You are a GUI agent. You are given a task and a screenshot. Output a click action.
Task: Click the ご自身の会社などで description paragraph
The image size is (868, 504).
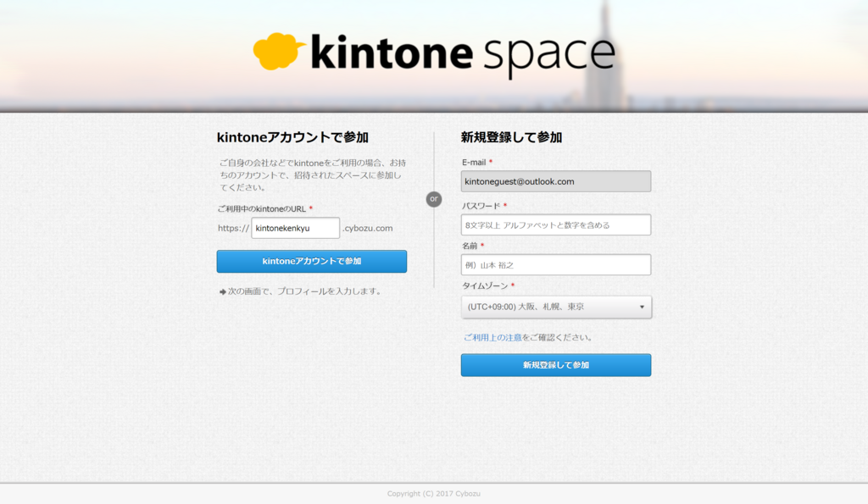coord(312,175)
